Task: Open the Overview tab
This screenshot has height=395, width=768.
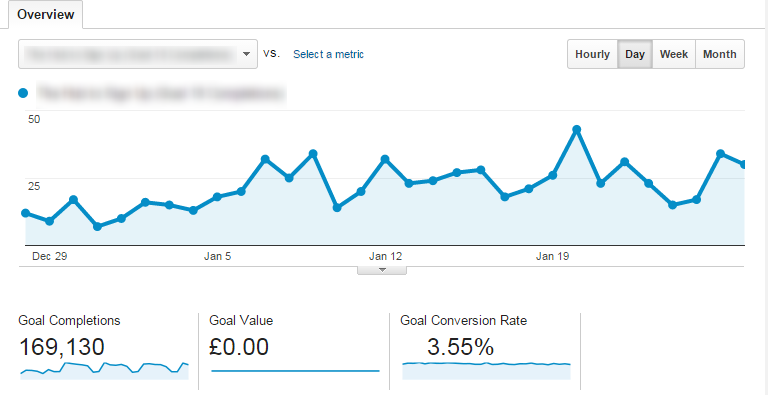Action: click(x=46, y=15)
